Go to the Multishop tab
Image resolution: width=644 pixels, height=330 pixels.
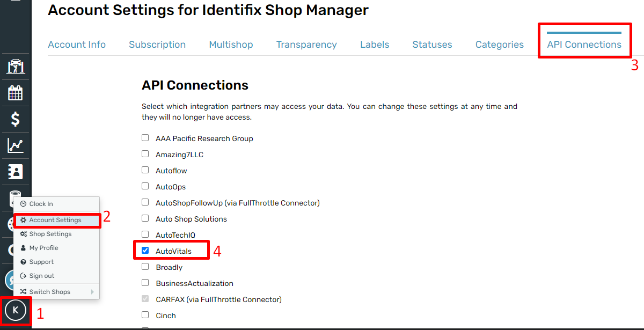tap(231, 45)
